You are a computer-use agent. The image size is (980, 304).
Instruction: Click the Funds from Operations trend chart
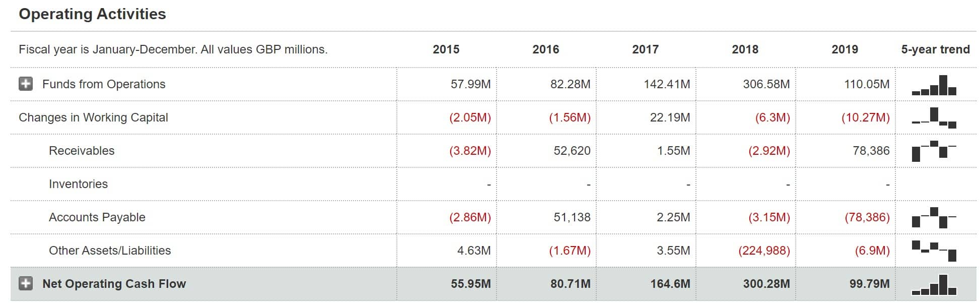coord(934,86)
